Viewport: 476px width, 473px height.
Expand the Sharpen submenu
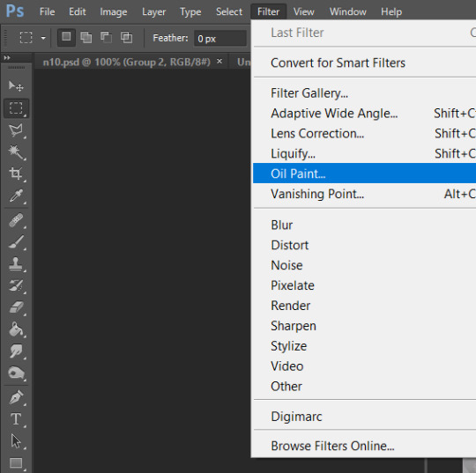364,326
